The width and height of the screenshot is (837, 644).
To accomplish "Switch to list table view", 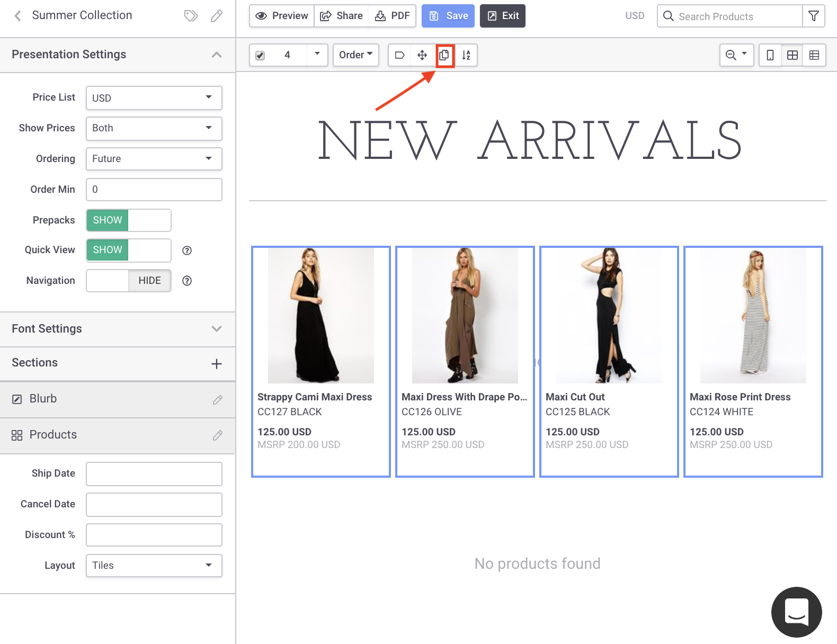I will point(815,55).
